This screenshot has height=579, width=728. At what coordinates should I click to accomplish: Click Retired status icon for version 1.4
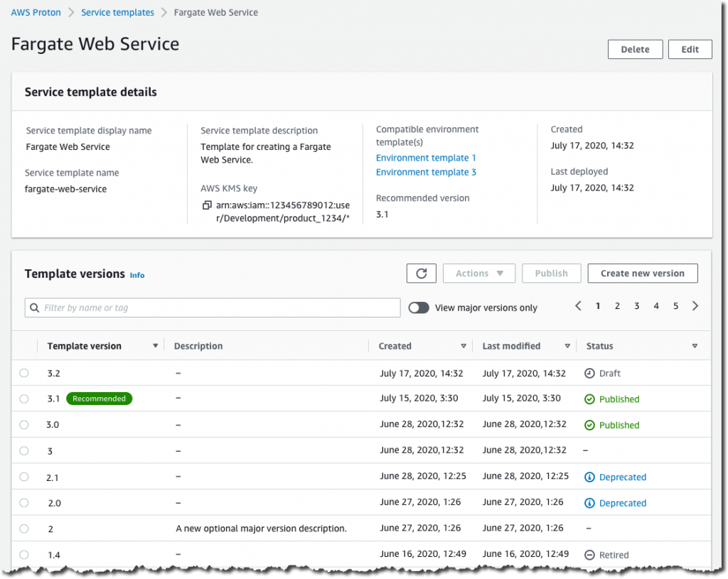589,555
